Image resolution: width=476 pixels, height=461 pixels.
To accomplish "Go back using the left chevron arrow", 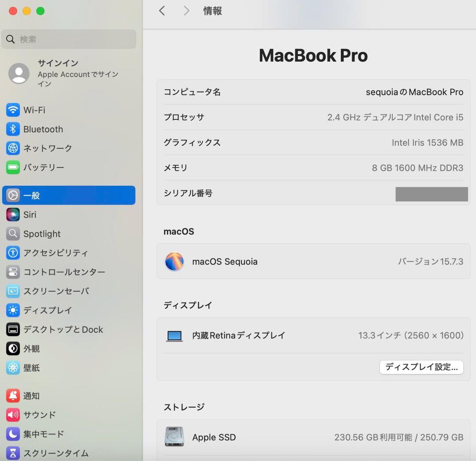I will 162,11.
